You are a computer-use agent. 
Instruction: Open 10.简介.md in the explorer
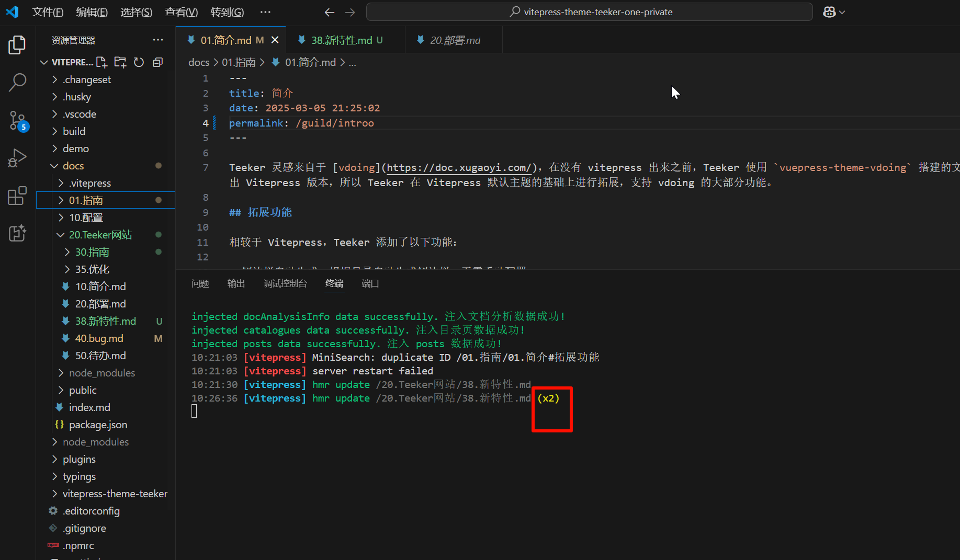(x=106, y=287)
